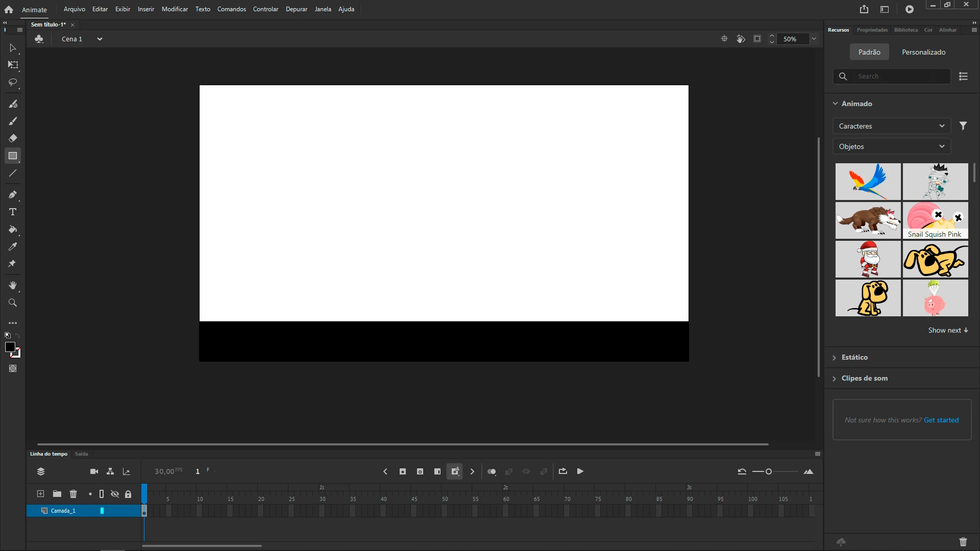This screenshot has height=551, width=980.
Task: Toggle onion skin in timeline
Action: pyautogui.click(x=492, y=472)
